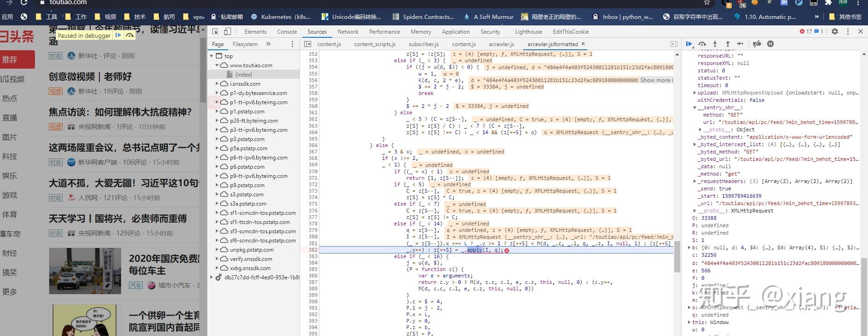The image size is (868, 336).
Task: Expand the verify.snssdk.com domain node
Action: pos(217,259)
